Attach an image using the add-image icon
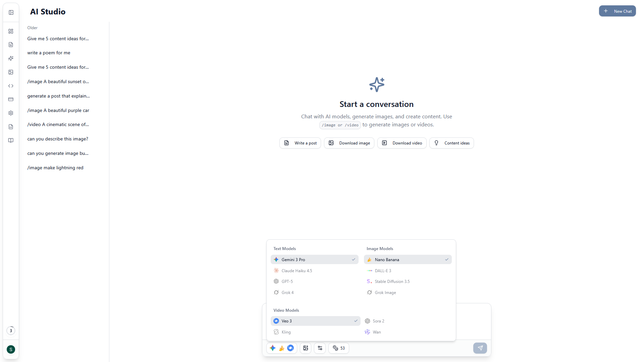The image size is (644, 362). (305, 348)
